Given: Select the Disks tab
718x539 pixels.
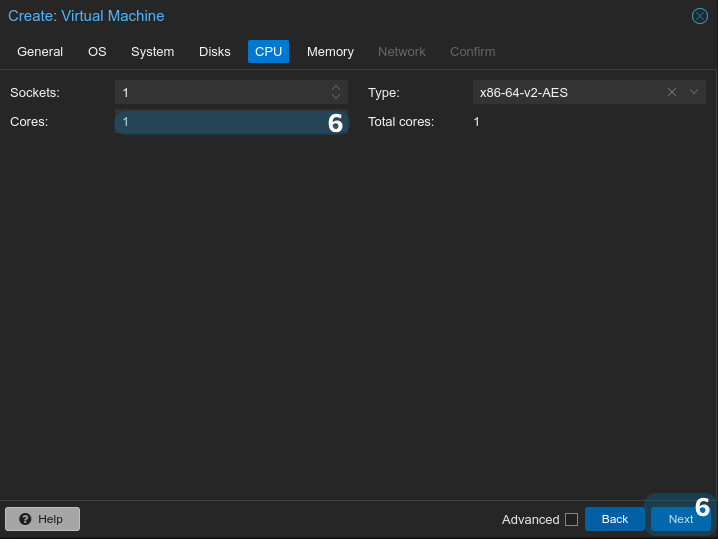Looking at the screenshot, I should 214,51.
